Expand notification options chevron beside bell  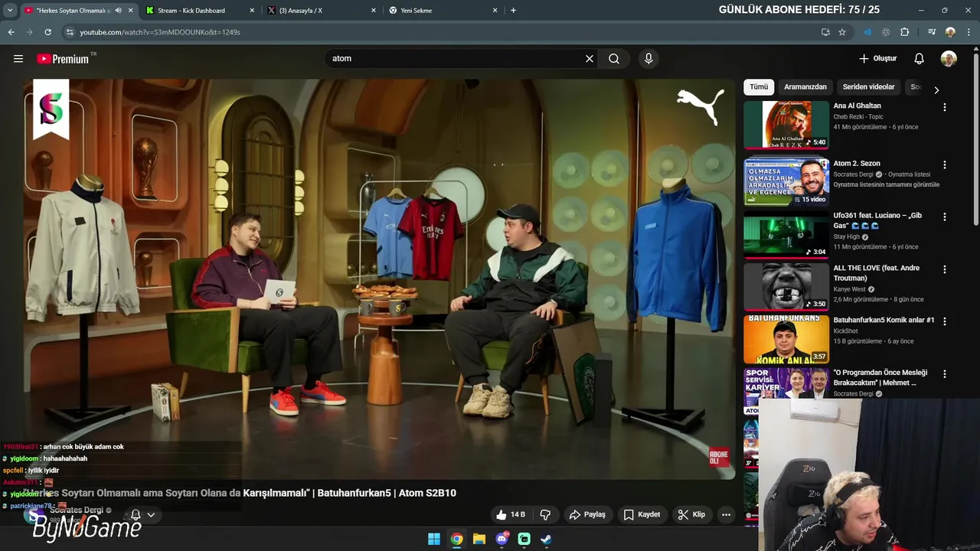[151, 515]
